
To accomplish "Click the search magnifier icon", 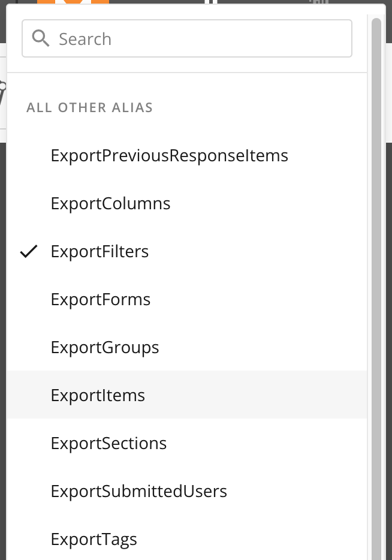I will [x=41, y=38].
